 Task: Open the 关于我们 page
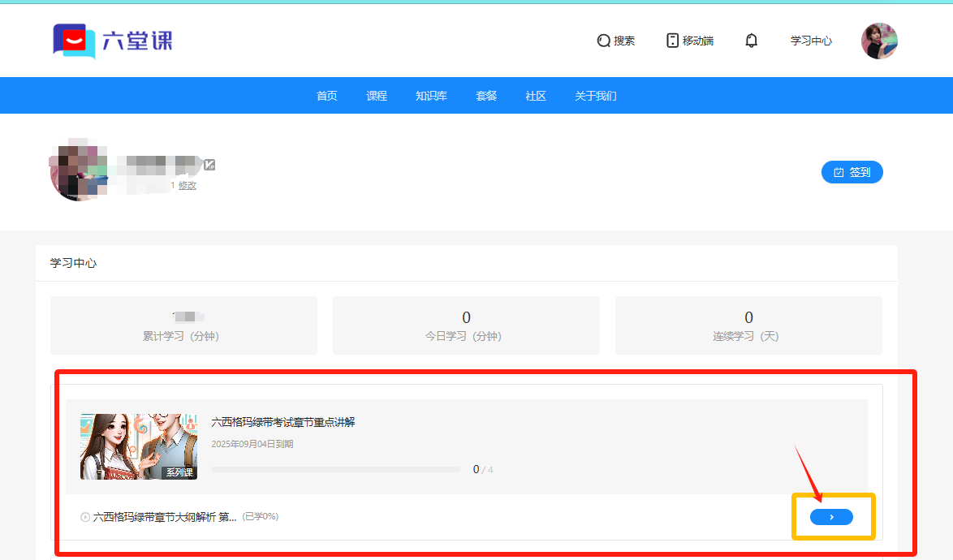[595, 96]
